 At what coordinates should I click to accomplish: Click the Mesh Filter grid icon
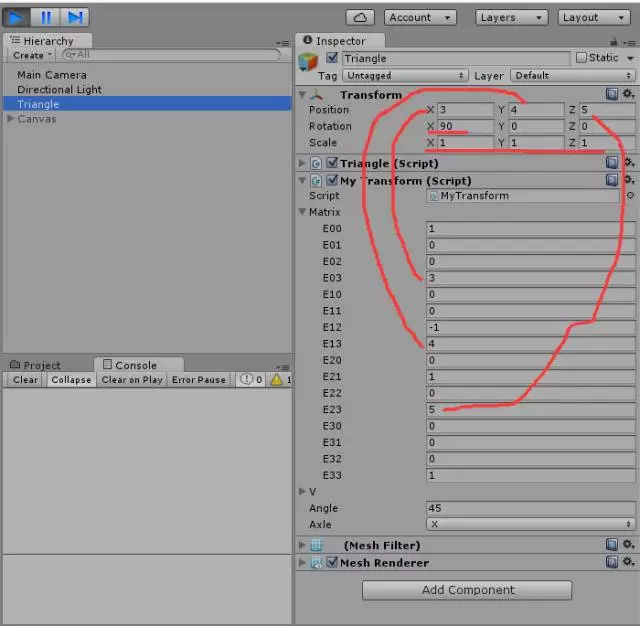[317, 545]
